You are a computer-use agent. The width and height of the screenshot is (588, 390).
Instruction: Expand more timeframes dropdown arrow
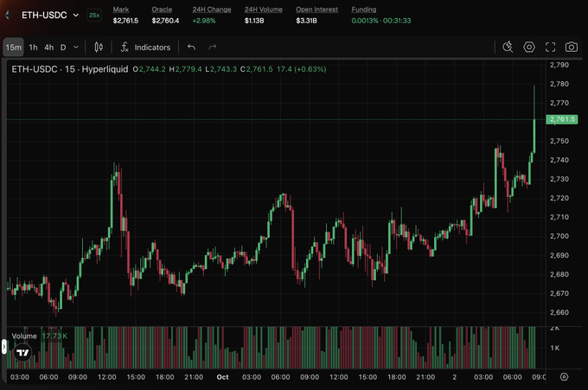(76, 48)
